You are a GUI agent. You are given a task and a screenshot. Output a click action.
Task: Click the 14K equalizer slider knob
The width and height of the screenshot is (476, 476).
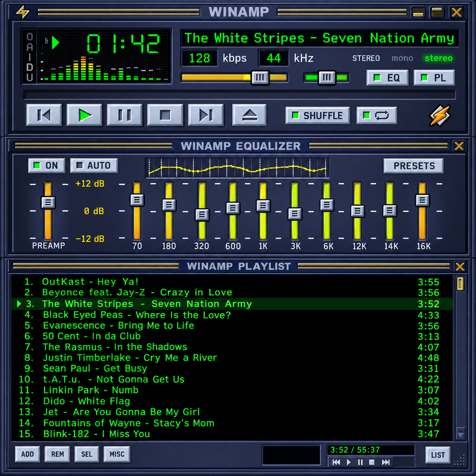(x=390, y=210)
